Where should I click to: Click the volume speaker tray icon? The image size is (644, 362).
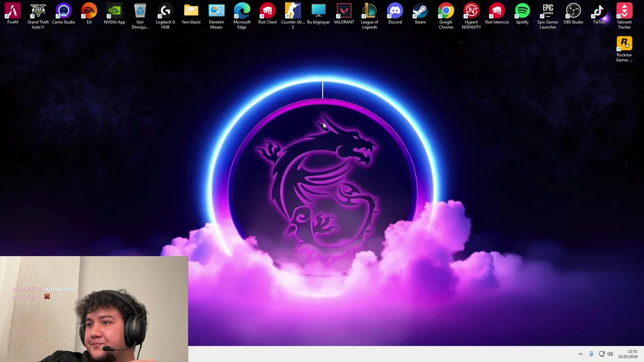coord(610,354)
